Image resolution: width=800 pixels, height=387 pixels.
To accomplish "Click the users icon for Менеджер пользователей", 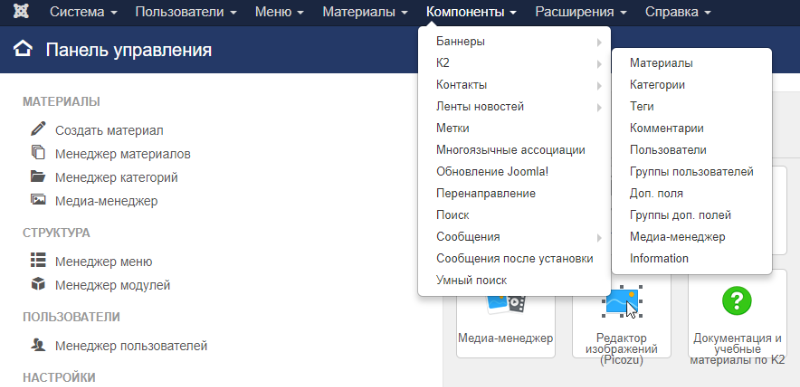I will (x=38, y=345).
